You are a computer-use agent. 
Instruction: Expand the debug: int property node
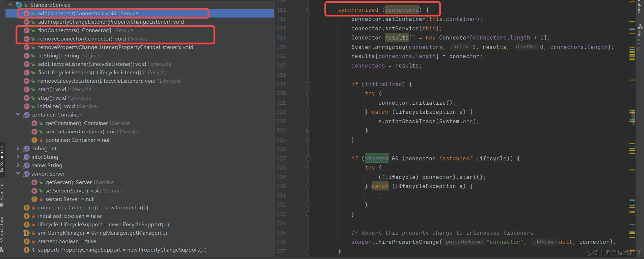pyautogui.click(x=18, y=148)
